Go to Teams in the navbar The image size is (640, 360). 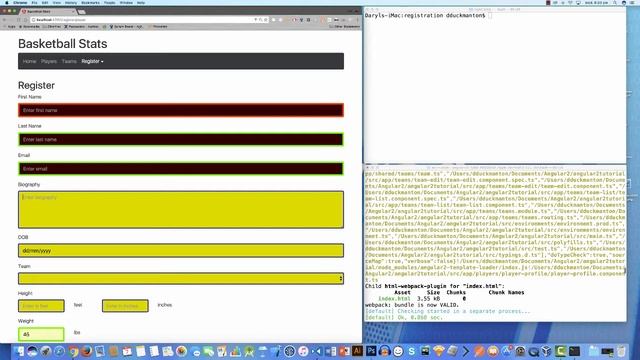click(x=69, y=61)
